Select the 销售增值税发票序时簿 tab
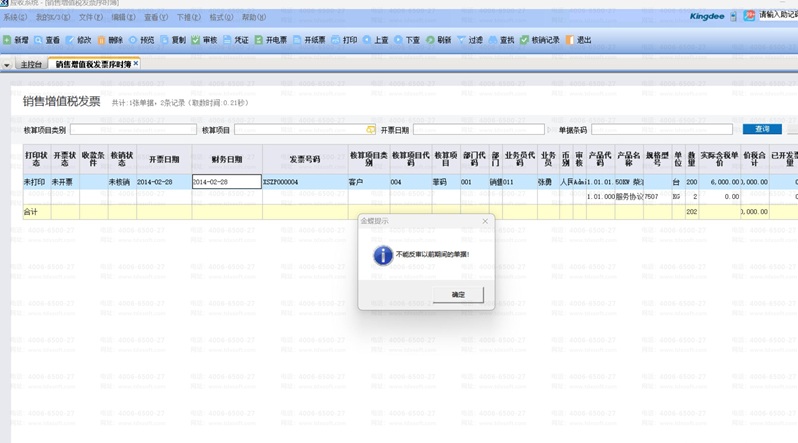 [x=93, y=64]
